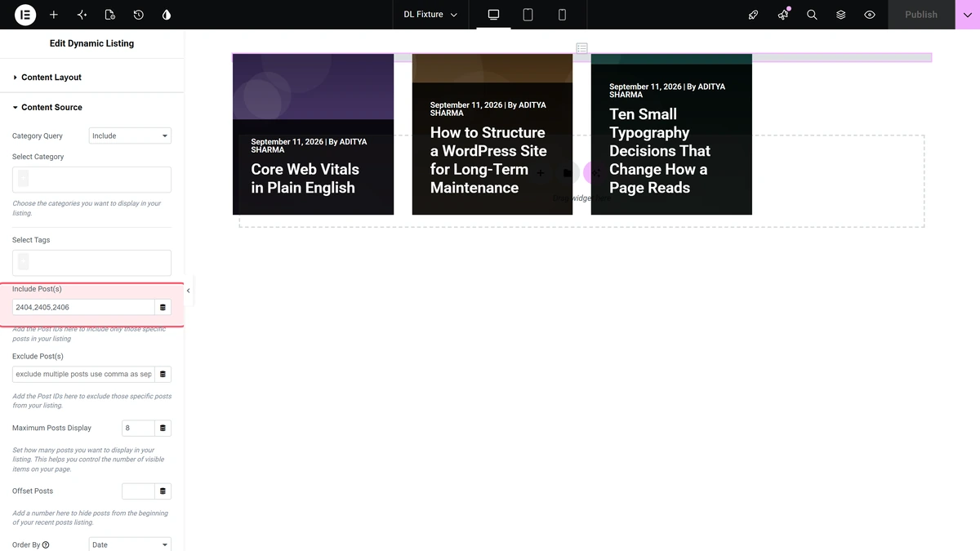Switch to mobile device view

[562, 15]
